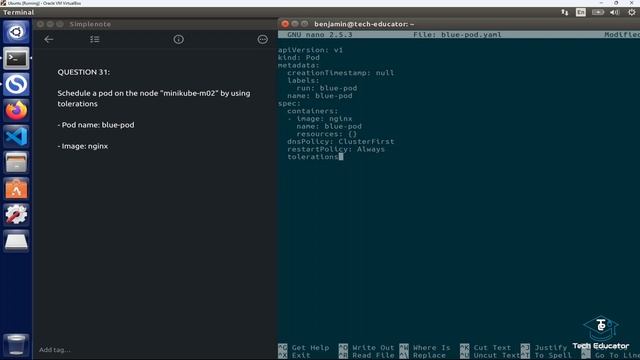The height and width of the screenshot is (360, 640).
Task: Click 'apiVersion: v1' line in nano
Action: pos(311,50)
